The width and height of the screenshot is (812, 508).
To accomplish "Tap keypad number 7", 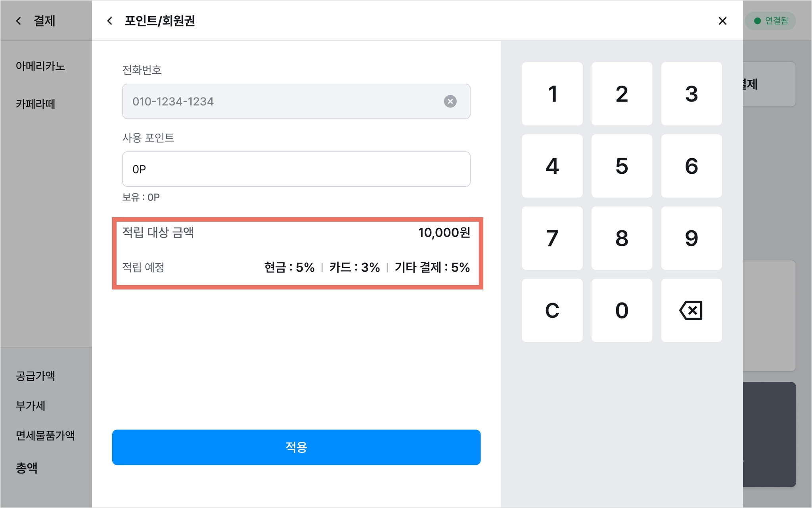I will pos(552,238).
